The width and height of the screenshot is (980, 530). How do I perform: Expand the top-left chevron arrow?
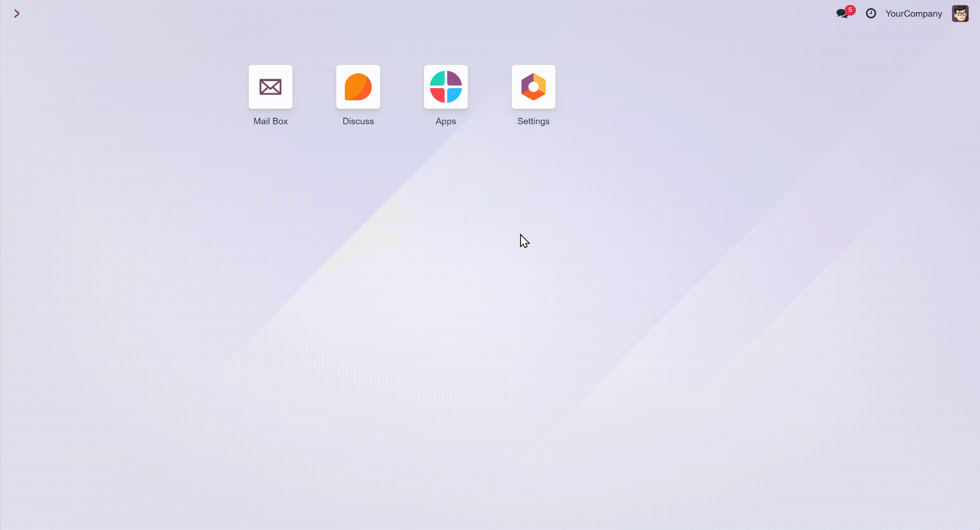coord(17,14)
